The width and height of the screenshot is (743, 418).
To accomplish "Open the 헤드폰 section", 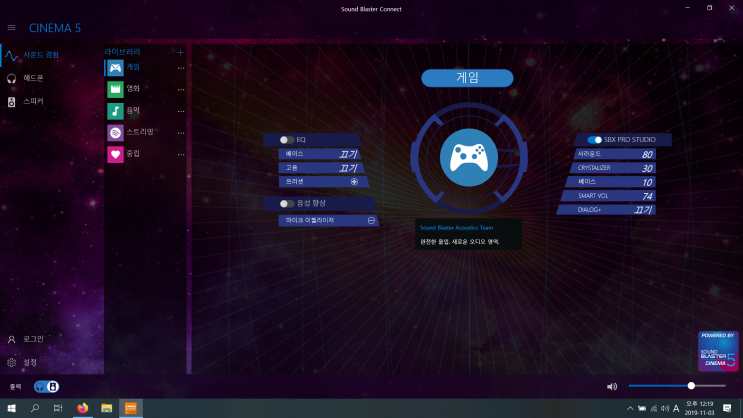I will click(34, 78).
